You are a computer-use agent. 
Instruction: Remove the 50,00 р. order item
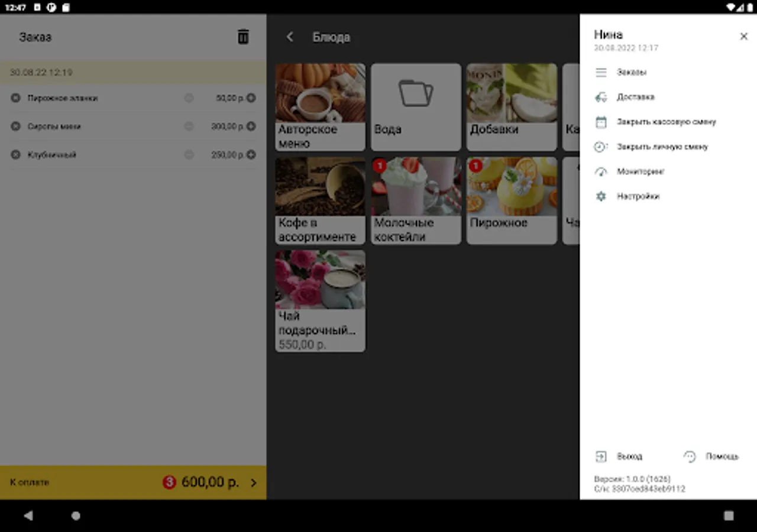coord(15,98)
